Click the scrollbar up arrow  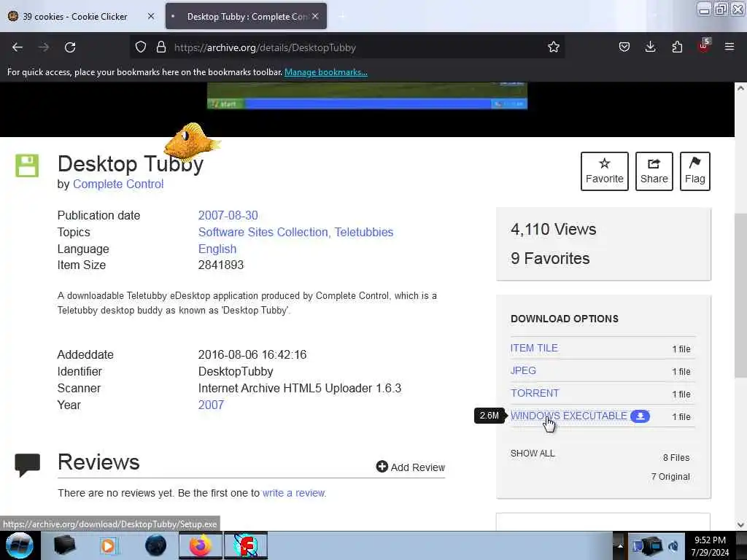740,88
